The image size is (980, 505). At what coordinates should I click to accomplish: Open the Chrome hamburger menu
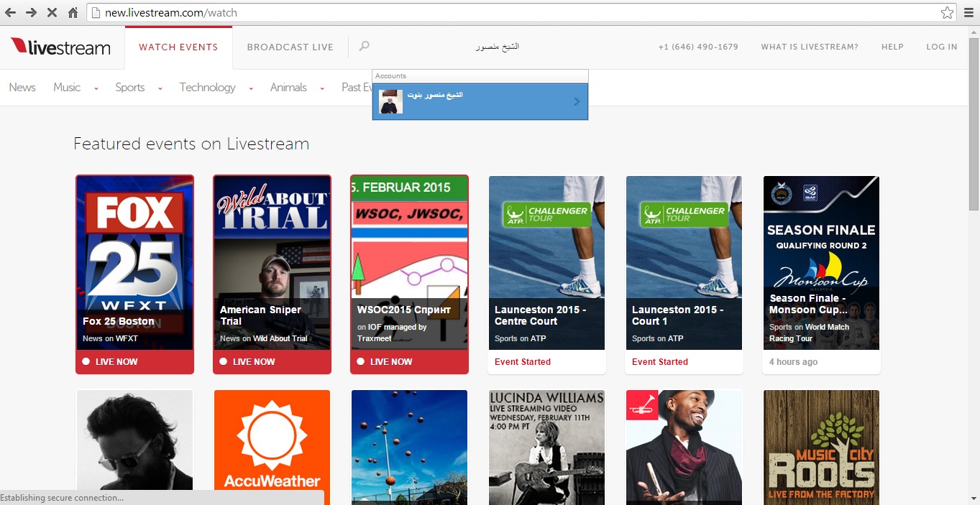tap(968, 13)
